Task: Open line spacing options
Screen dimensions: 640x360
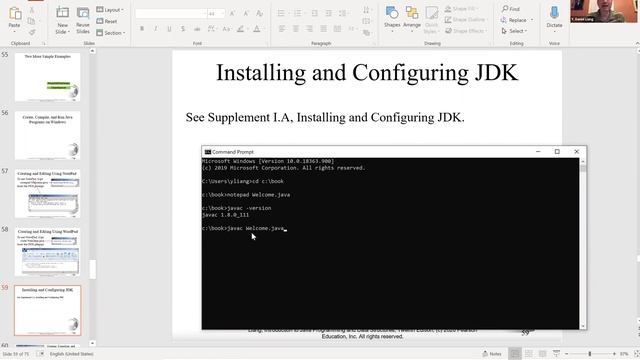Action: click(x=344, y=13)
